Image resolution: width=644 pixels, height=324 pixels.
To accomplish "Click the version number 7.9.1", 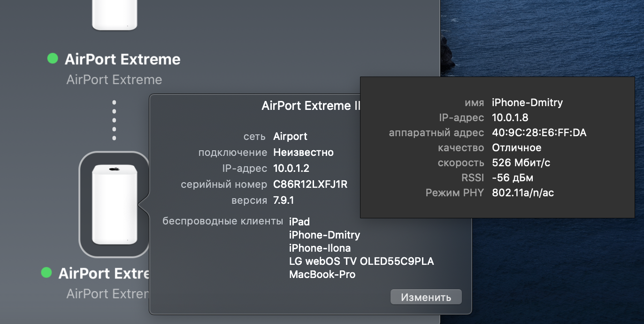I will 284,201.
